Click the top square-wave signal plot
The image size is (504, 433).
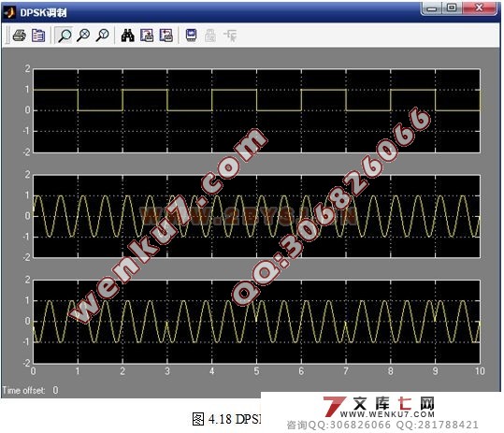(256, 110)
